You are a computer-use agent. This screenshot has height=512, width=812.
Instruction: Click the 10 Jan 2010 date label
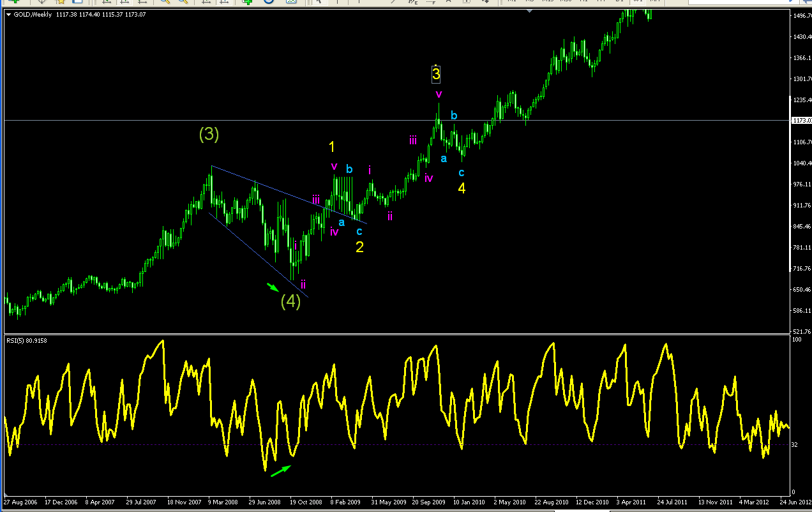click(469, 502)
